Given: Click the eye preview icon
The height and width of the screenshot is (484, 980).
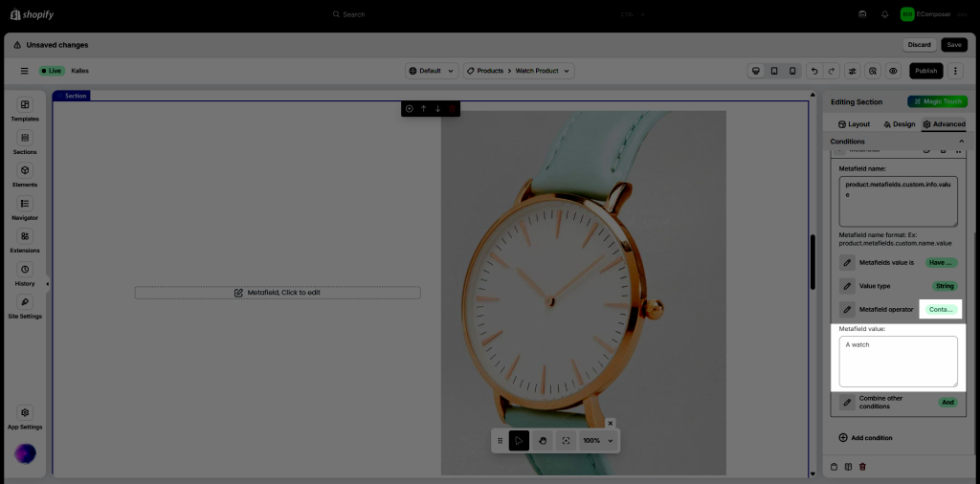Looking at the screenshot, I should [893, 71].
